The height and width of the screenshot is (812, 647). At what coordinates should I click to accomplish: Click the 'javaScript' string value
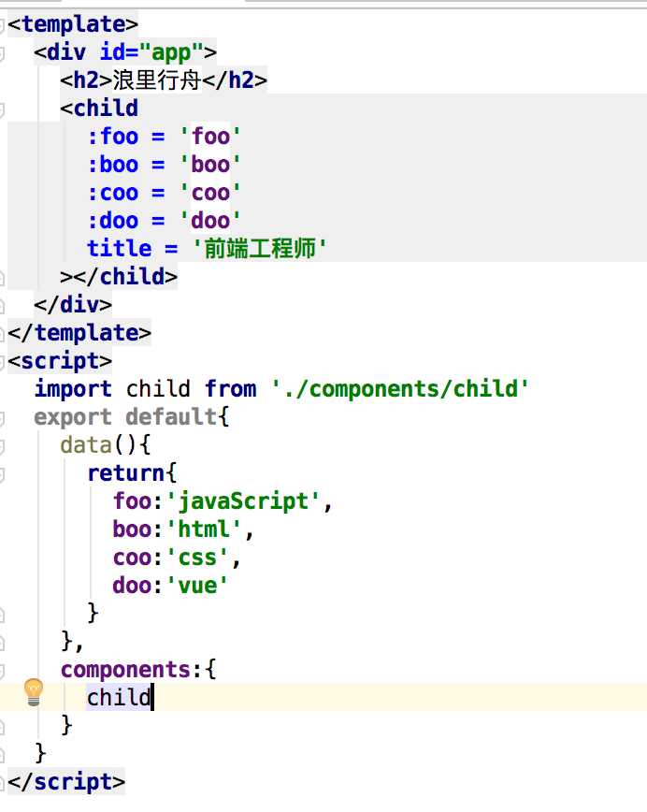[243, 501]
